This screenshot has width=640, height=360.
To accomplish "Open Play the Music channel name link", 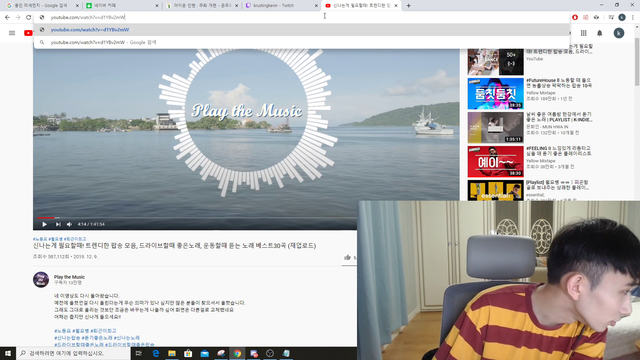I will (x=69, y=277).
